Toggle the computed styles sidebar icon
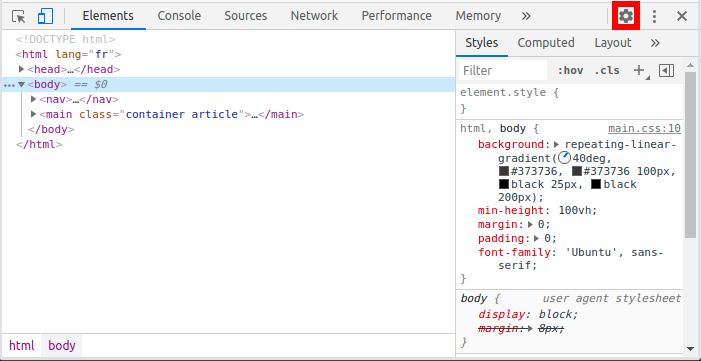This screenshot has height=361, width=701. coord(666,71)
